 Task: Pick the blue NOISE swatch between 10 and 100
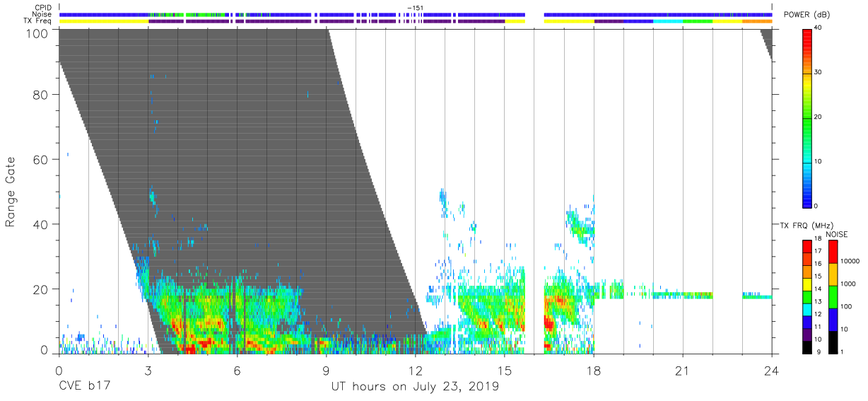pyautogui.click(x=832, y=319)
